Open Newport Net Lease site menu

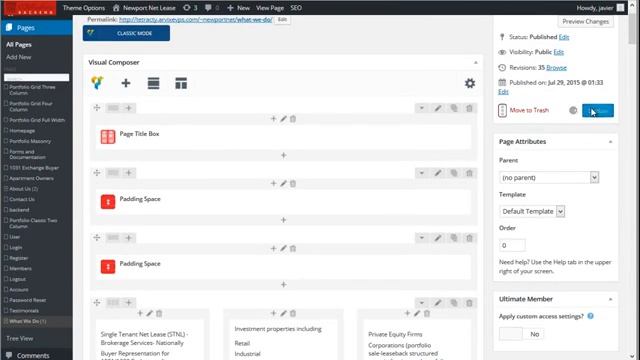click(x=144, y=8)
